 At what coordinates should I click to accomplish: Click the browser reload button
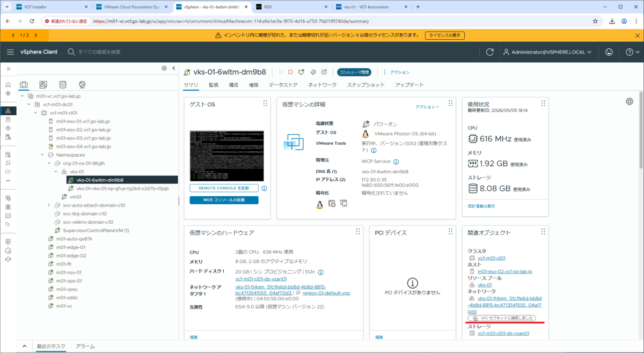pos(33,21)
